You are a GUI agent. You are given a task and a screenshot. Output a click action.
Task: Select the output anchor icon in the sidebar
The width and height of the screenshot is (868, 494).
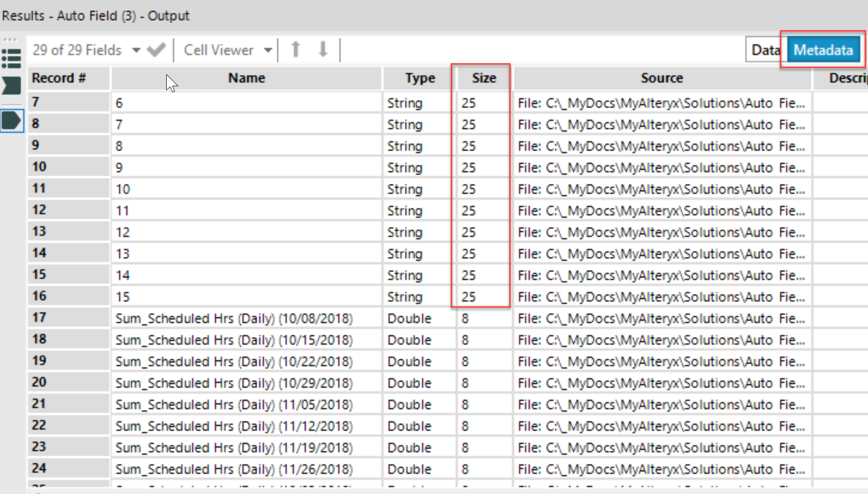click(12, 121)
